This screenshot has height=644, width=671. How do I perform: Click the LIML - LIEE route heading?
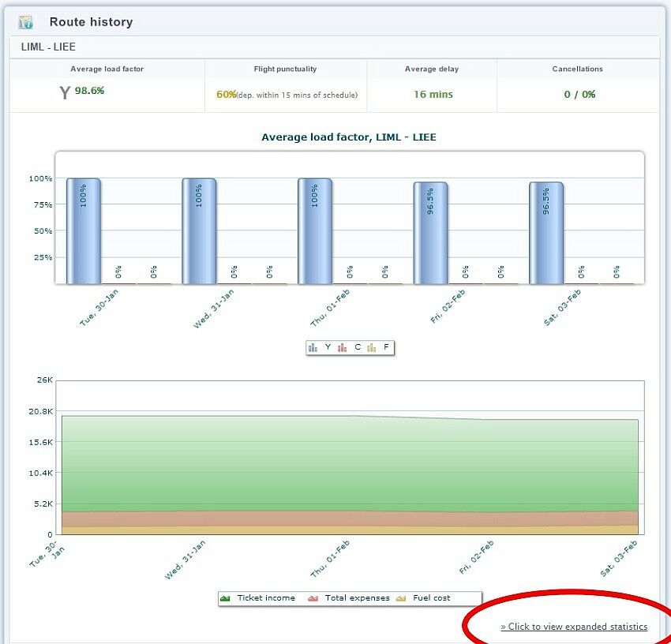tap(48, 47)
